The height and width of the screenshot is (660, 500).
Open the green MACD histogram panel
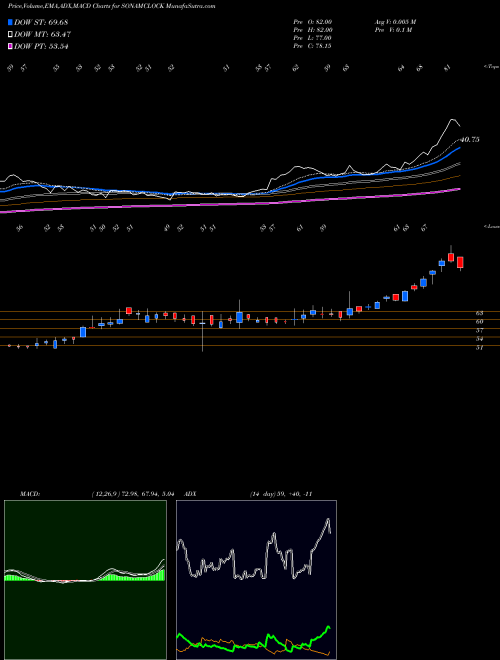tap(85, 580)
